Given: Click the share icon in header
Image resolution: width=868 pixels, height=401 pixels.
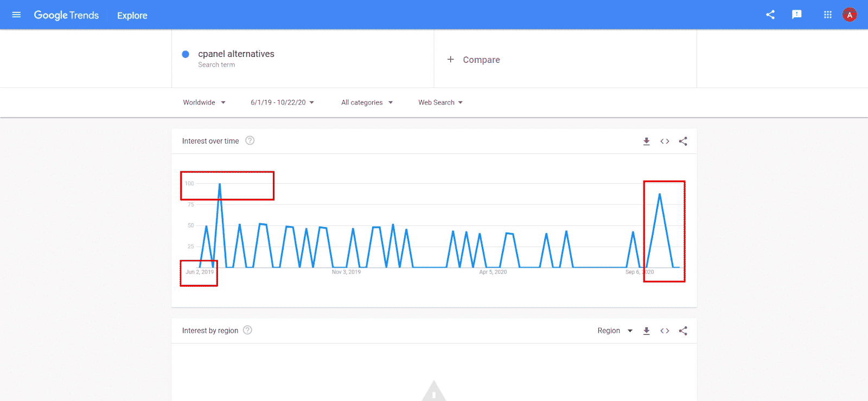Looking at the screenshot, I should click(x=770, y=15).
